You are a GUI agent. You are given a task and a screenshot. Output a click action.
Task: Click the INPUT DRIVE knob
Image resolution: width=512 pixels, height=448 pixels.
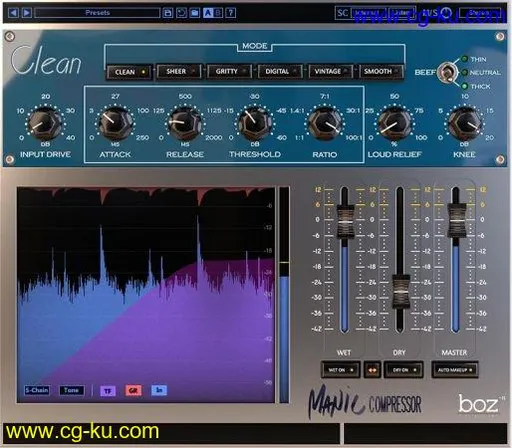45,123
